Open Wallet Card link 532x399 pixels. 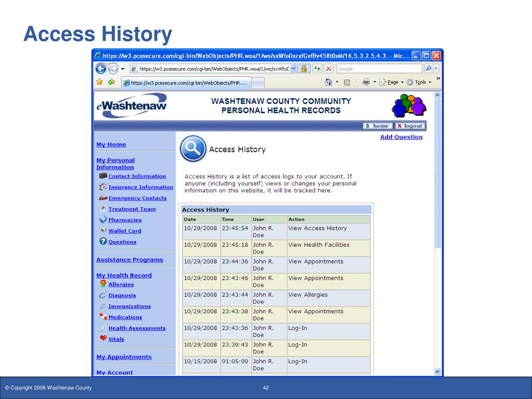click(125, 231)
